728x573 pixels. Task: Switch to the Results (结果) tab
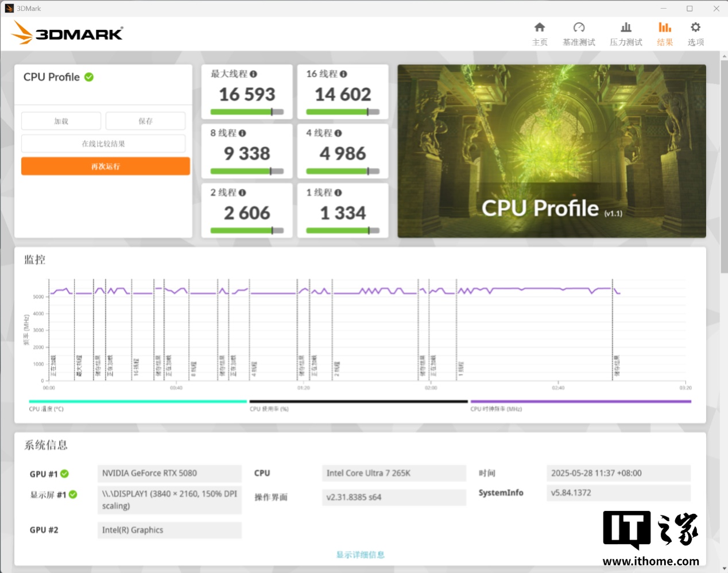pyautogui.click(x=665, y=33)
